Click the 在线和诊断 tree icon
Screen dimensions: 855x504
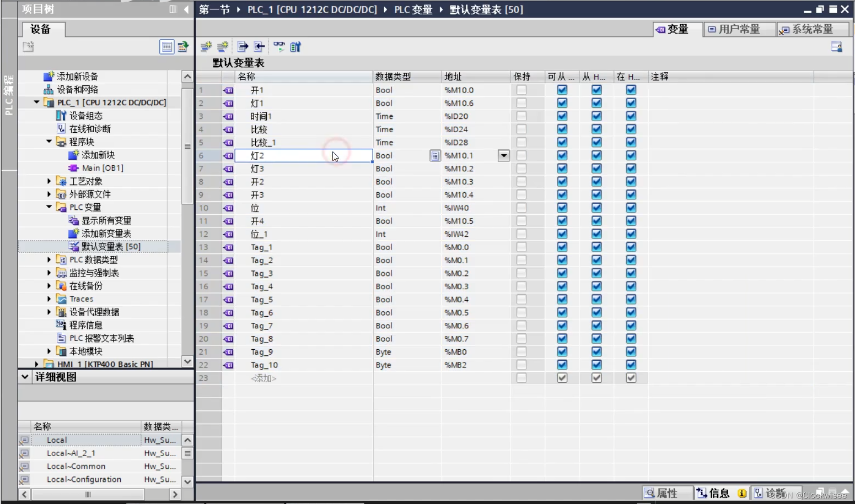click(x=61, y=129)
